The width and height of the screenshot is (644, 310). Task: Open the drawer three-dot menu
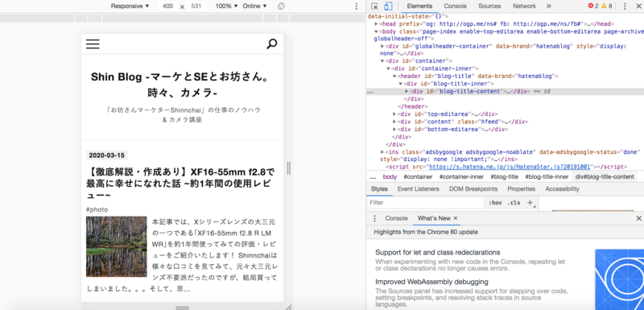click(374, 218)
